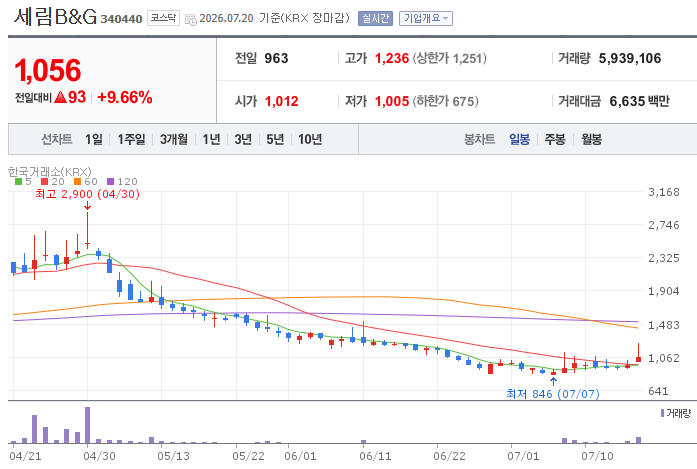
Task: Click the 최고 2,900 (04/30) label
Action: tap(88, 194)
